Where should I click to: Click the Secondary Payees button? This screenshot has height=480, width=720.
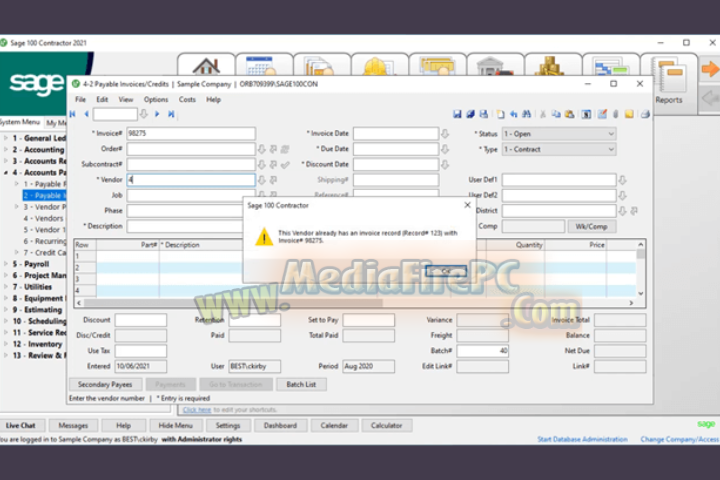click(x=105, y=384)
